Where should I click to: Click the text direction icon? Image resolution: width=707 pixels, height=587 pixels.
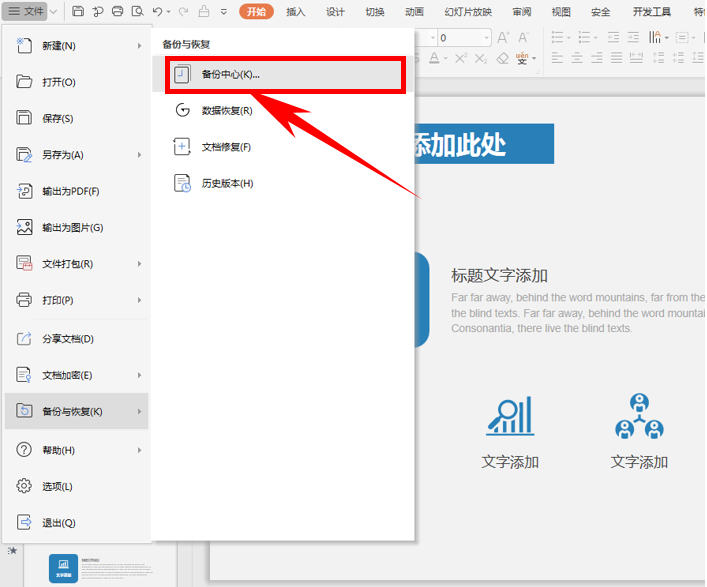(x=655, y=37)
